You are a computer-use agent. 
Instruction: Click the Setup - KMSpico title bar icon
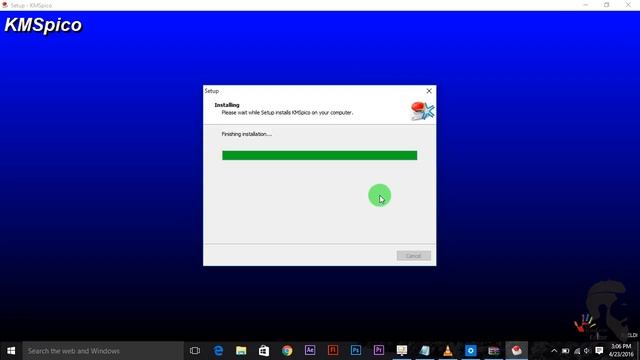pyautogui.click(x=5, y=5)
